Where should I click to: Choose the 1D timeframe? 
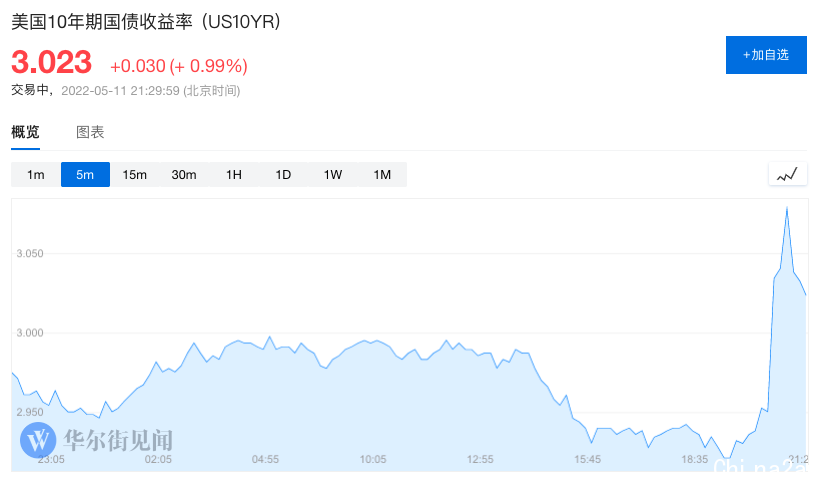pyautogui.click(x=283, y=175)
